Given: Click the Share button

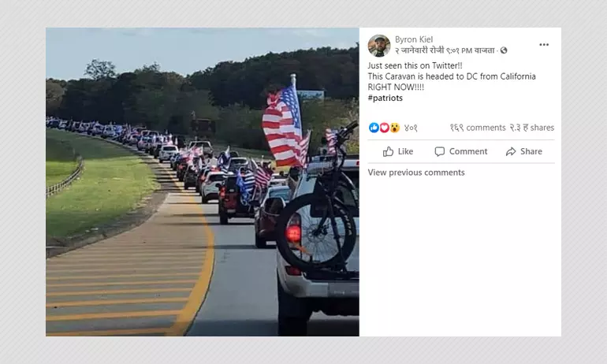Looking at the screenshot, I should tap(523, 151).
